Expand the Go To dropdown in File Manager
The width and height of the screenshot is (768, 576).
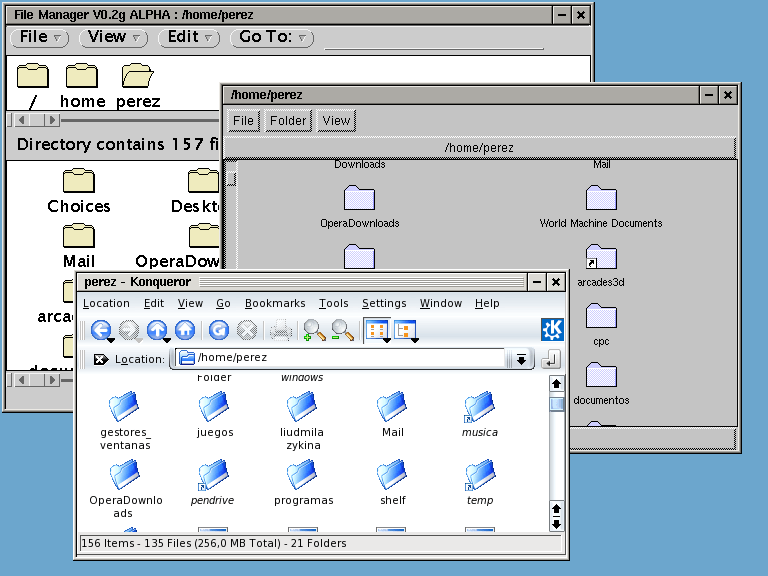tap(272, 37)
